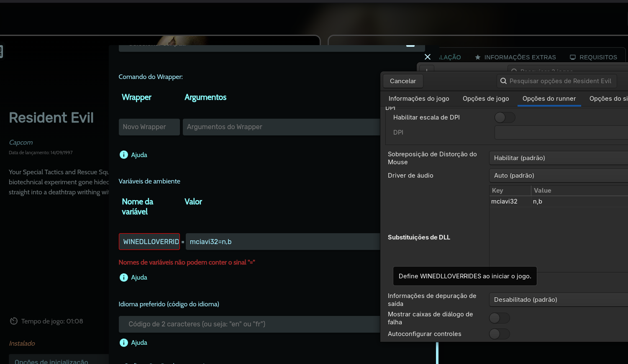
Task: Toggle Autoconfigurar controles switch
Action: tap(500, 333)
